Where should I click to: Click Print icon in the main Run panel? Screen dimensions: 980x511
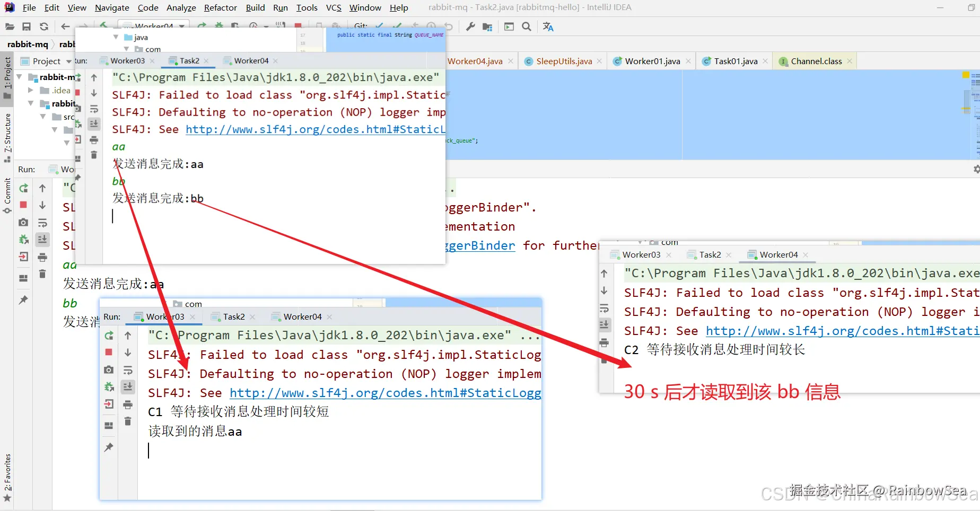tap(42, 257)
